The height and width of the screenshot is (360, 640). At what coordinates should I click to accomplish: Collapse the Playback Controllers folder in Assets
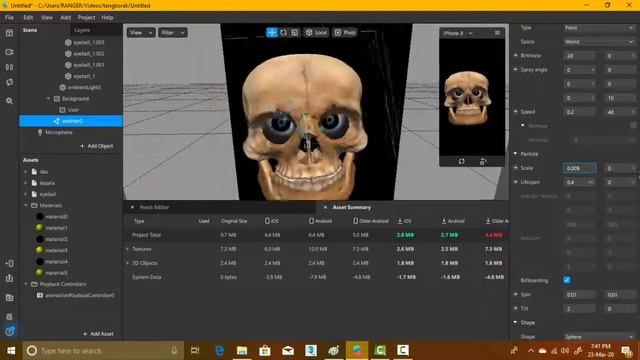(x=26, y=284)
